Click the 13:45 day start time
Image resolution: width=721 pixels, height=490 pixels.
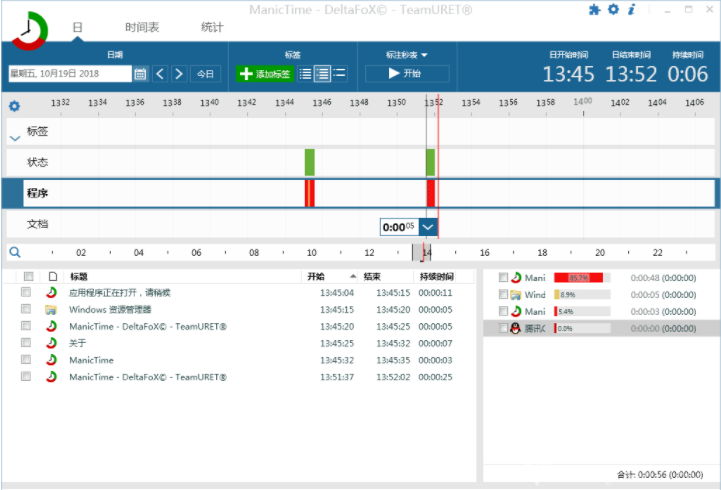[x=568, y=74]
